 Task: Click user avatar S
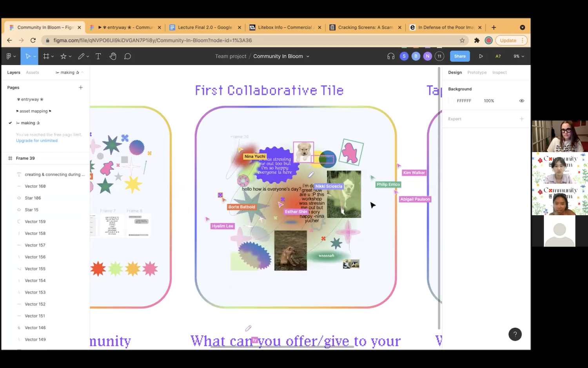(404, 56)
